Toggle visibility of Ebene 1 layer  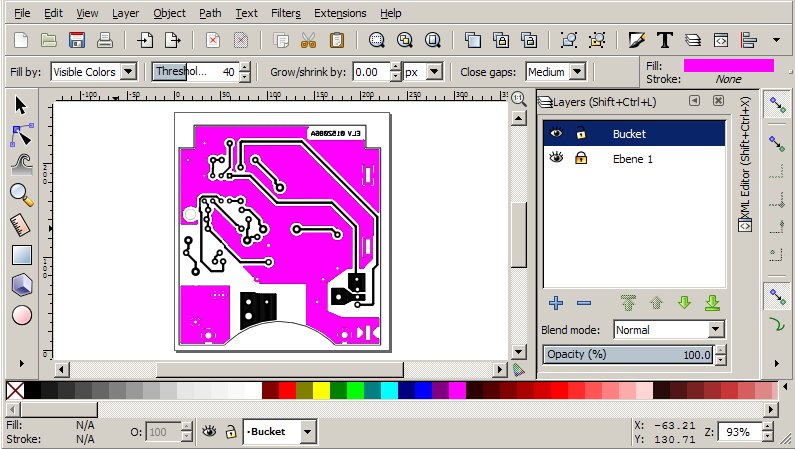556,158
